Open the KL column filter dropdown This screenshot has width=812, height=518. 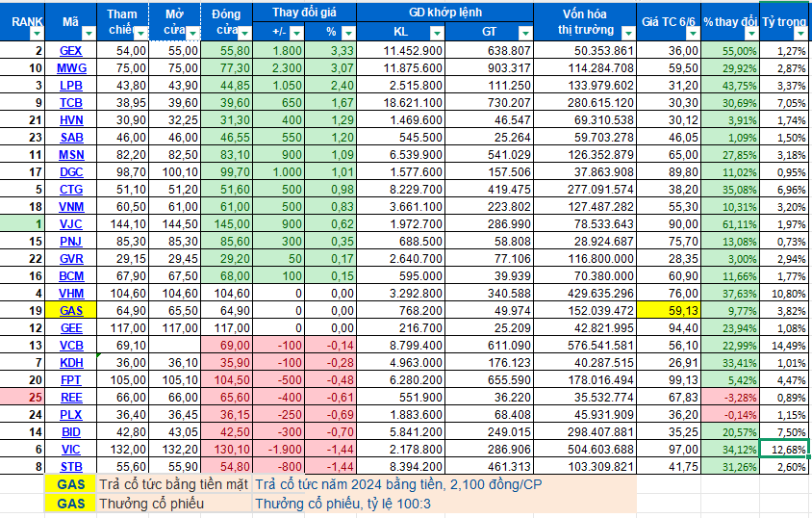437,33
